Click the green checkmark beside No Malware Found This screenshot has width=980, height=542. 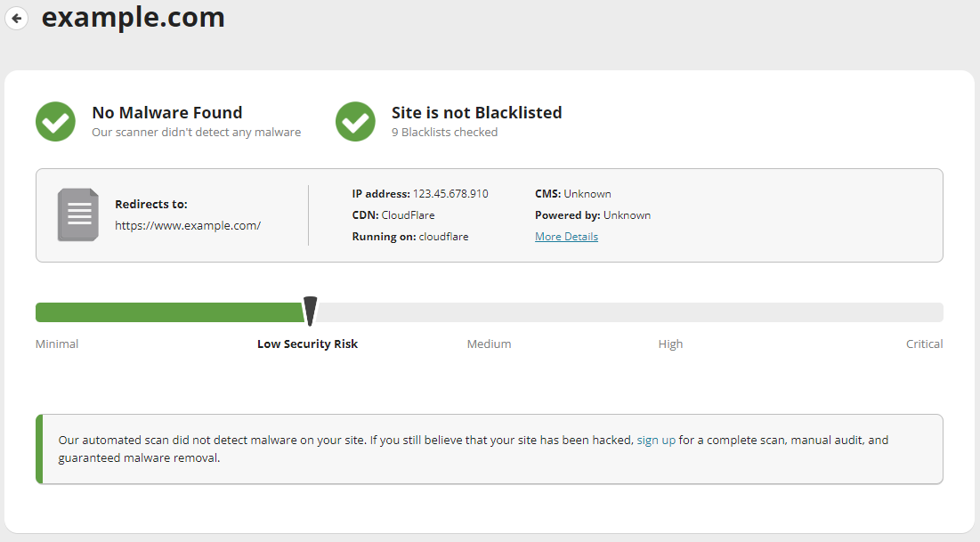55,121
